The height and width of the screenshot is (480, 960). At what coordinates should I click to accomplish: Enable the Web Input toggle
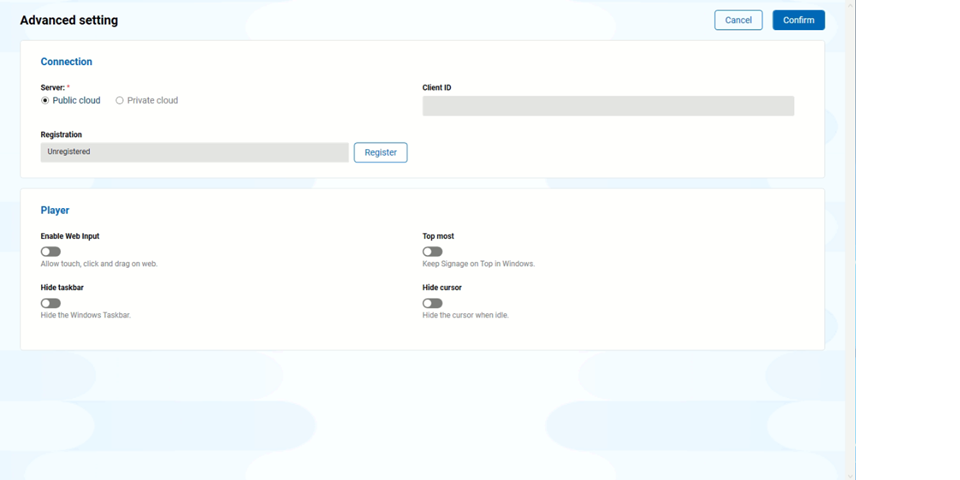coord(51,252)
